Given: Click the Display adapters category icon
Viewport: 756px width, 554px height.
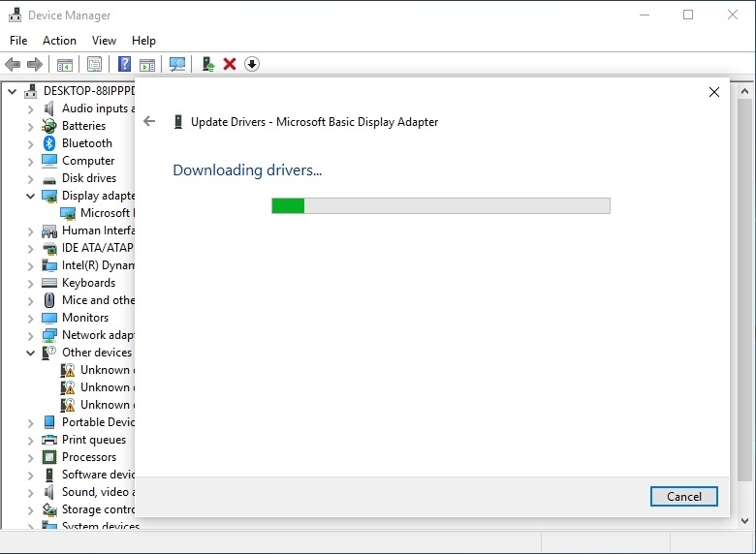Looking at the screenshot, I should (49, 196).
